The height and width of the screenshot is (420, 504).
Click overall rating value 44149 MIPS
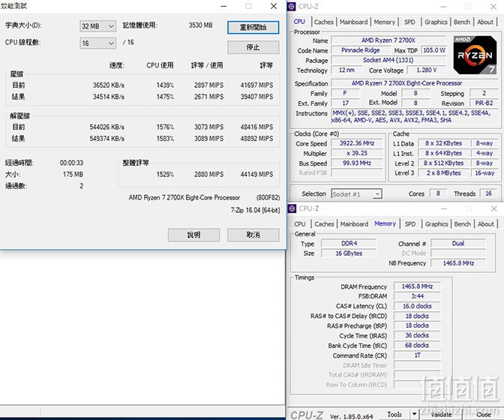coord(256,175)
